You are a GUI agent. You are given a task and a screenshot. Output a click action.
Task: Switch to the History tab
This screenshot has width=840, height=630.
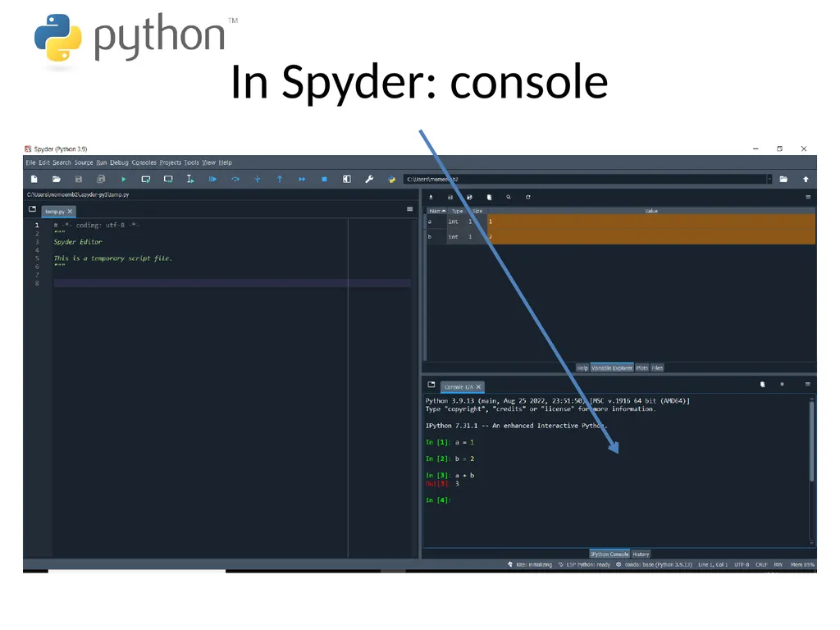coord(641,555)
